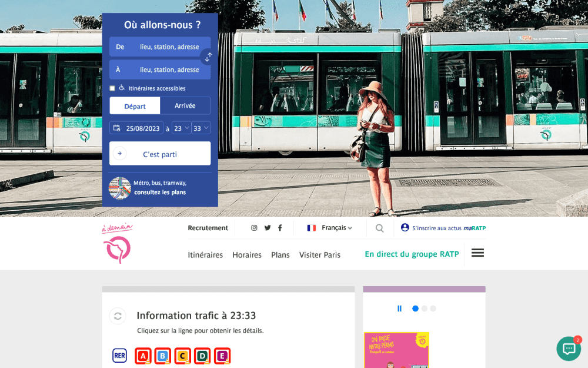Viewport: 588px width, 368px height.
Task: Open the Twitter social icon
Action: pyautogui.click(x=268, y=228)
